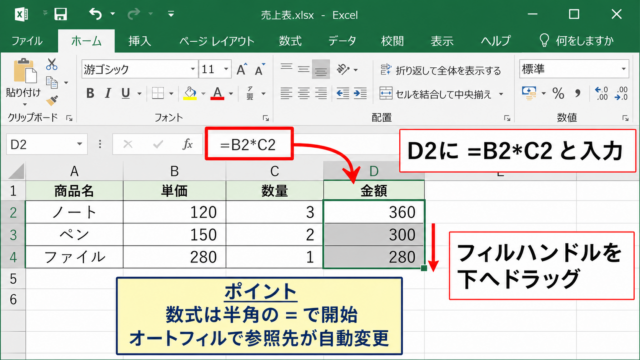Open the text orientation tool
Screen dimensions: 640x360
pyautogui.click(x=343, y=69)
